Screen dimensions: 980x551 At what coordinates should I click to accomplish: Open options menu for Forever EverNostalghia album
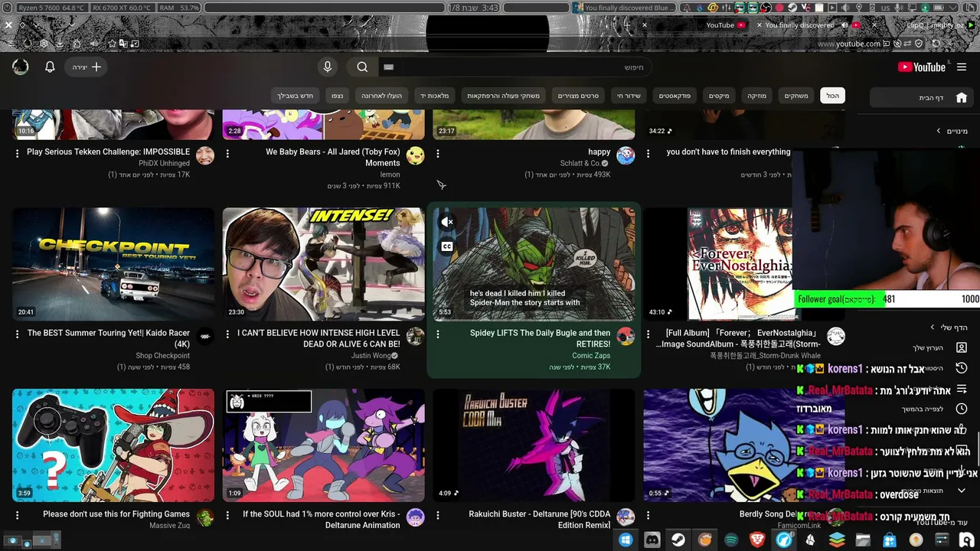[x=648, y=334]
